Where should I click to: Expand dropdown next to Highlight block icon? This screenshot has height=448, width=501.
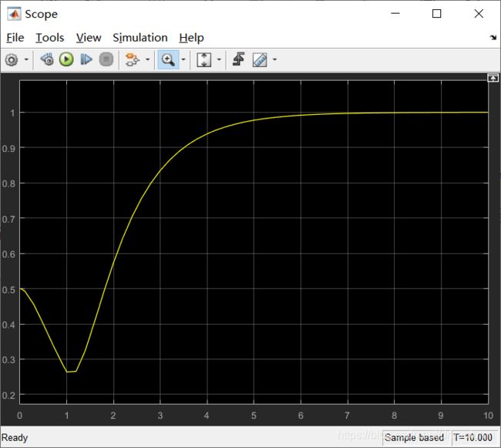pyautogui.click(x=148, y=59)
